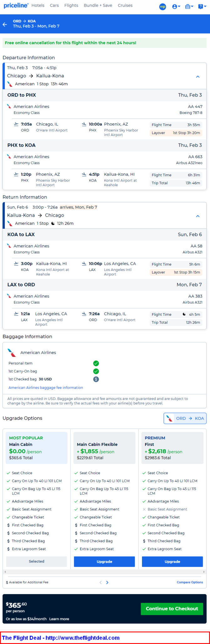Viewport: 210px width, 644px height.
Task: Open the Cruises menu item
Action: pos(125,5)
